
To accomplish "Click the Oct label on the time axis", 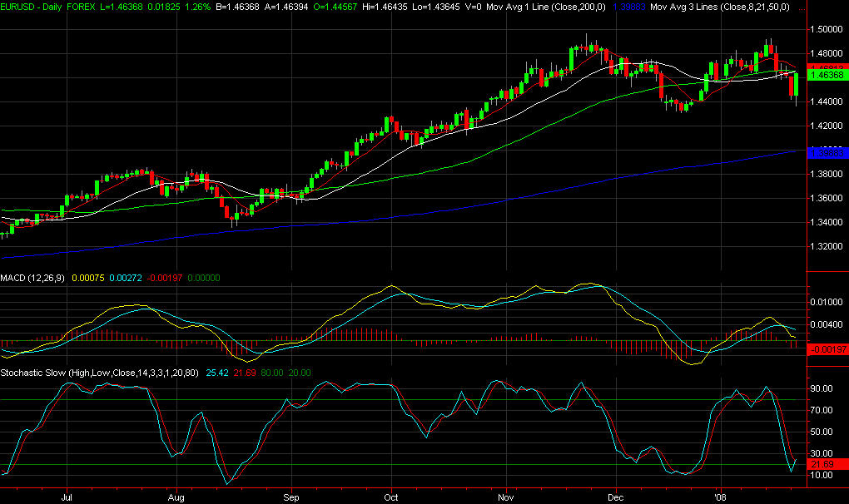I will (x=391, y=497).
